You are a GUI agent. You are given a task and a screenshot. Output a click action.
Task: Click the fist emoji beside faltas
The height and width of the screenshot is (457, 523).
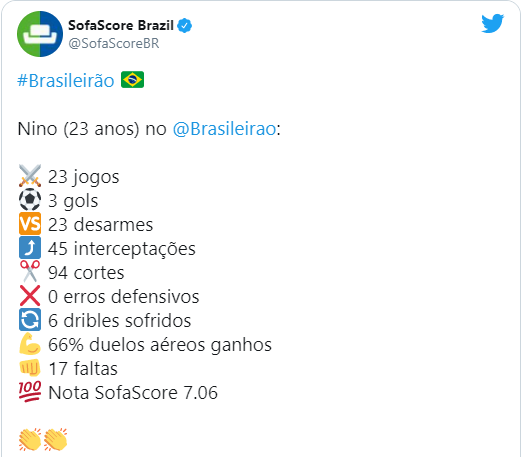point(30,368)
